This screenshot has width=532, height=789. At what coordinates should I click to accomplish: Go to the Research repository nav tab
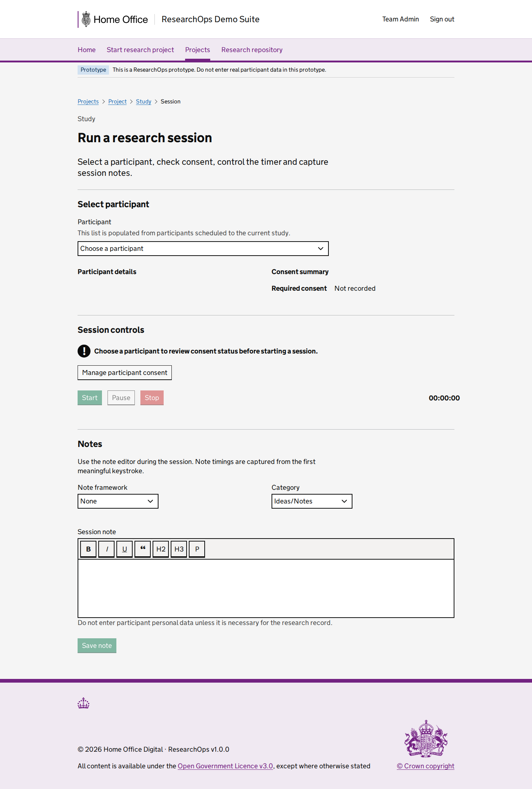pos(252,50)
